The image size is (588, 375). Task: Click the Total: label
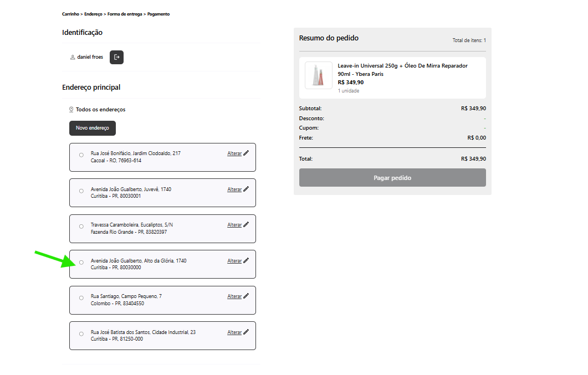pyautogui.click(x=305, y=159)
